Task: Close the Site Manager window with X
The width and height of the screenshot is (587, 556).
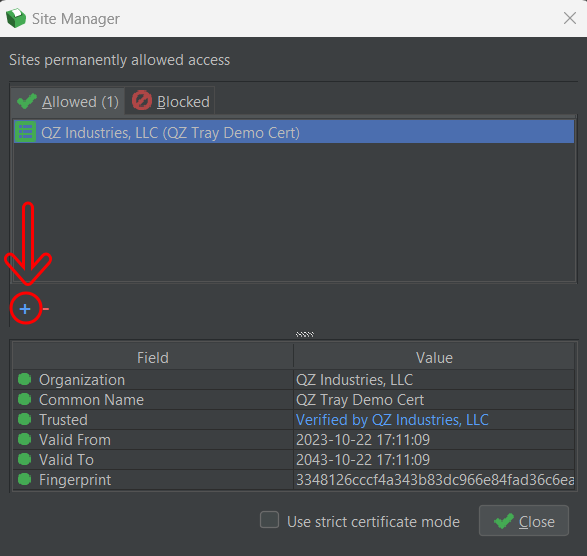Action: coord(570,18)
